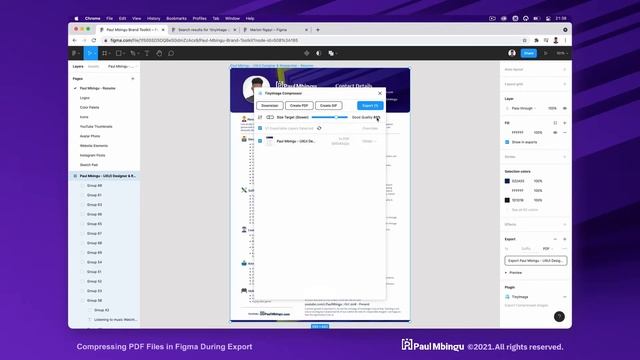Open the Color Palette page

tap(89, 107)
